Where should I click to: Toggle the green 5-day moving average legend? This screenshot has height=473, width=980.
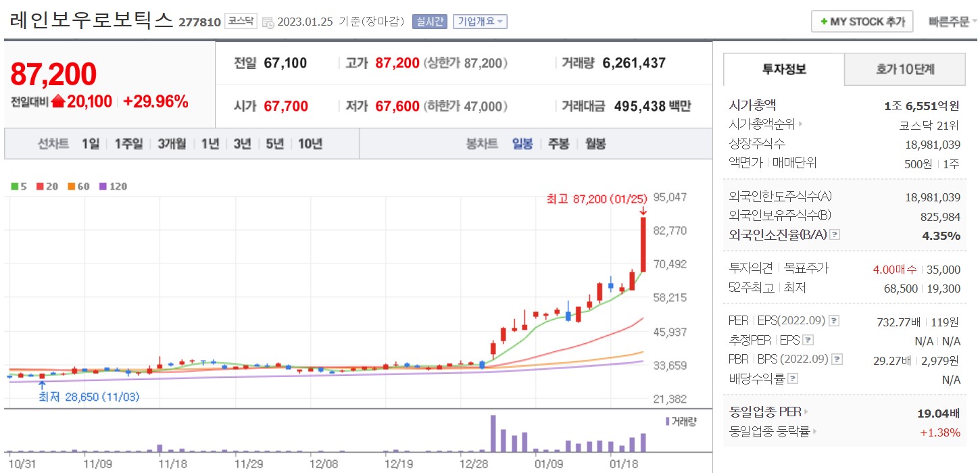[17, 186]
